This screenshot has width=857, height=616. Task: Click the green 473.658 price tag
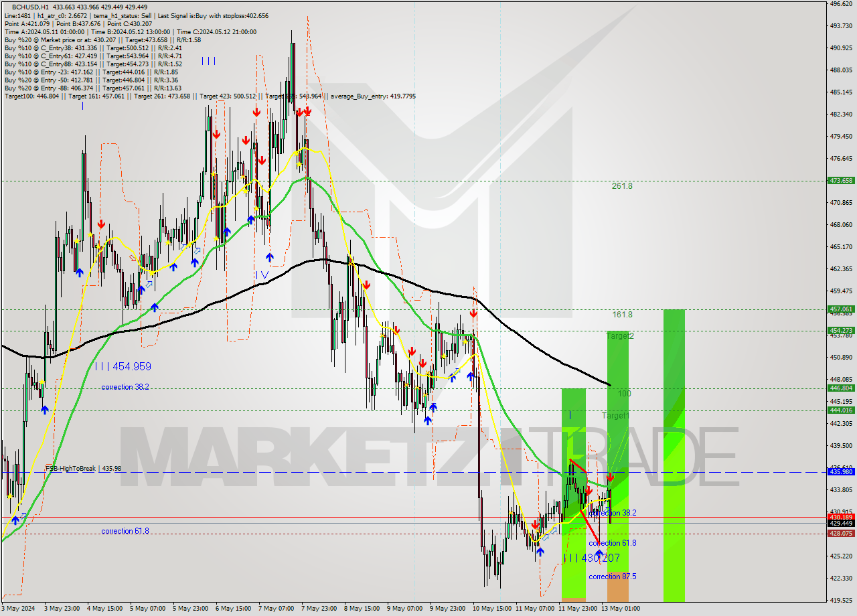coord(841,181)
